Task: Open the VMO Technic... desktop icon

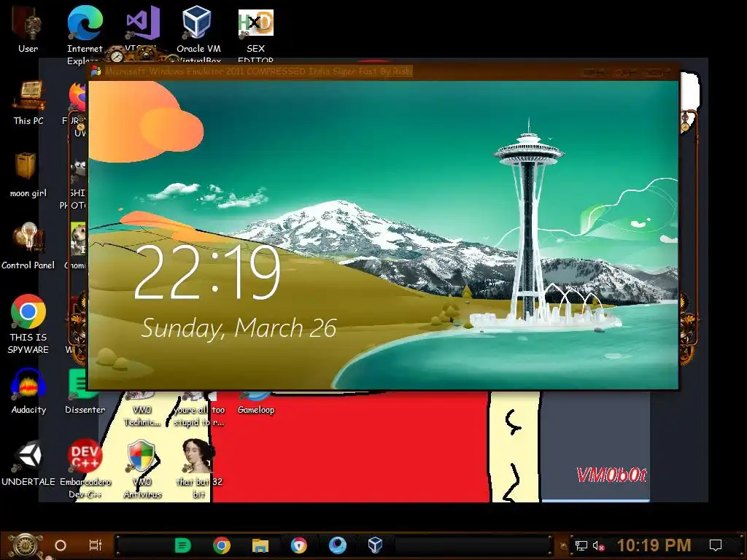Action: [x=142, y=410]
